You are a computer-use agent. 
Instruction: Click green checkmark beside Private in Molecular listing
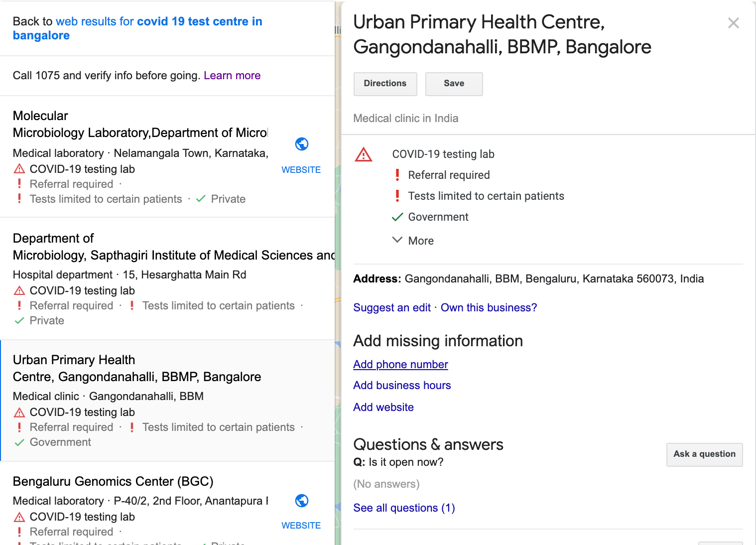201,199
